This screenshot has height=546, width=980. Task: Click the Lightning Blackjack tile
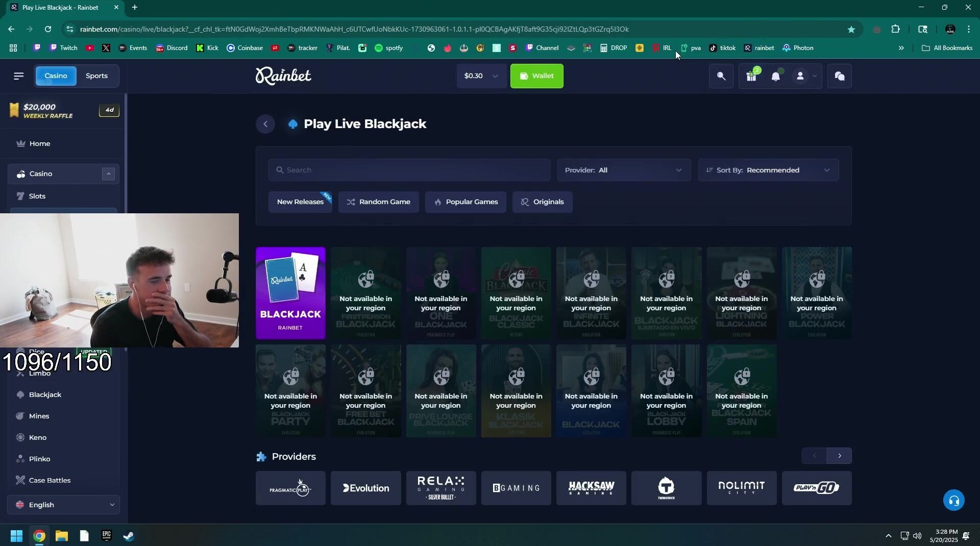coord(742,293)
